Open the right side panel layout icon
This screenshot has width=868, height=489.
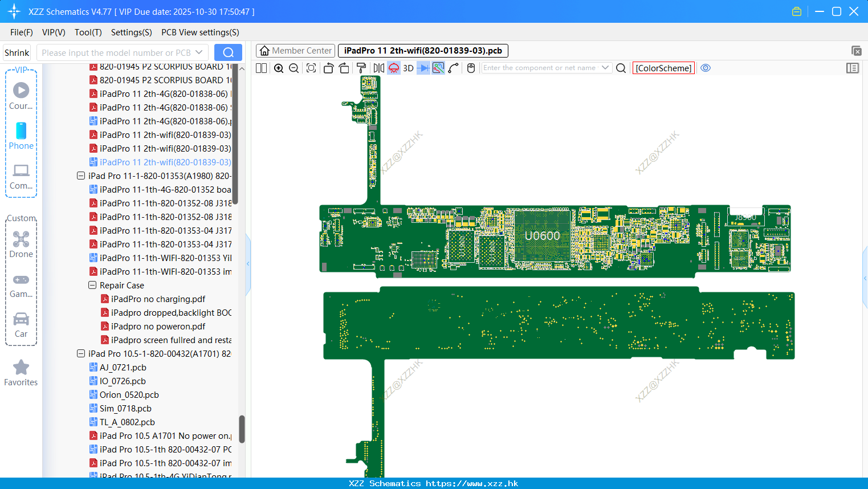[853, 68]
